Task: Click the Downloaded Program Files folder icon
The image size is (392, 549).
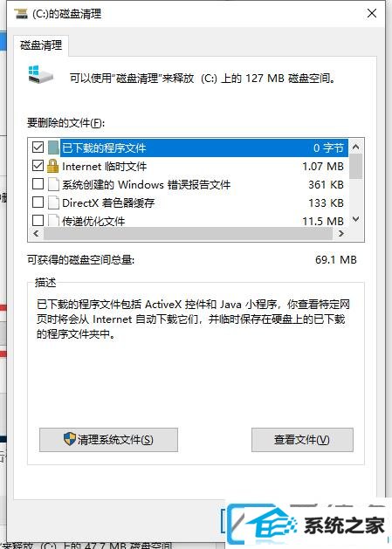Action: click(x=53, y=148)
